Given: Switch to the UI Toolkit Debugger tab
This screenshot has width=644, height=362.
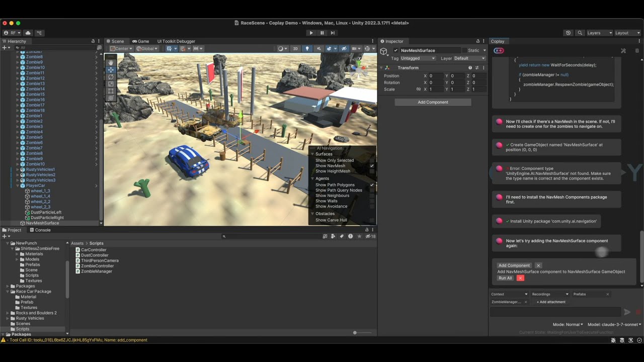Looking at the screenshot, I should pos(176,41).
